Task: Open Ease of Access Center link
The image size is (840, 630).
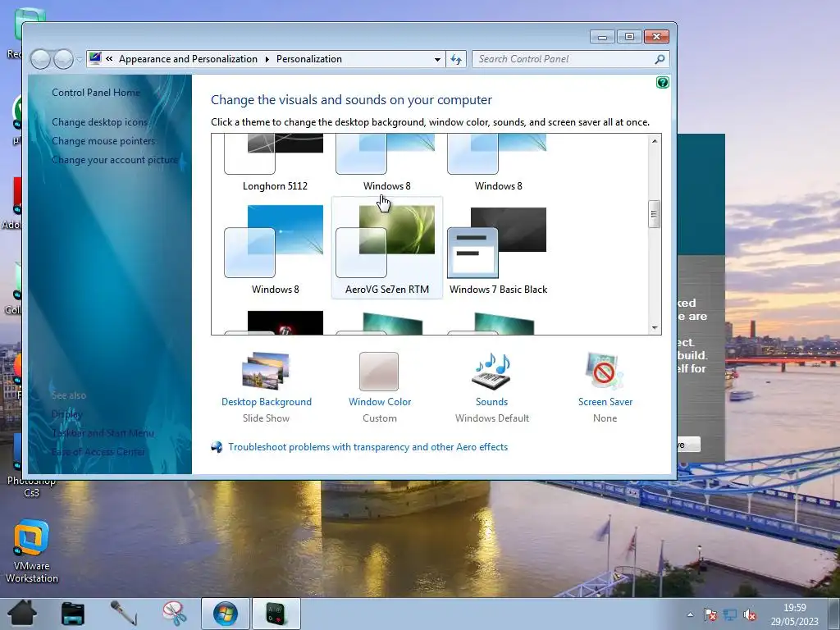Action: click(x=98, y=452)
